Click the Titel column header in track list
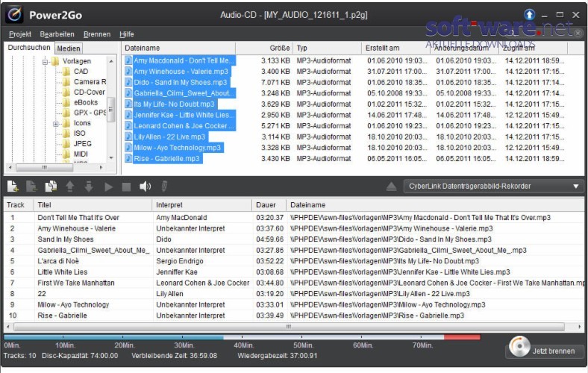588x373 pixels. (93, 205)
